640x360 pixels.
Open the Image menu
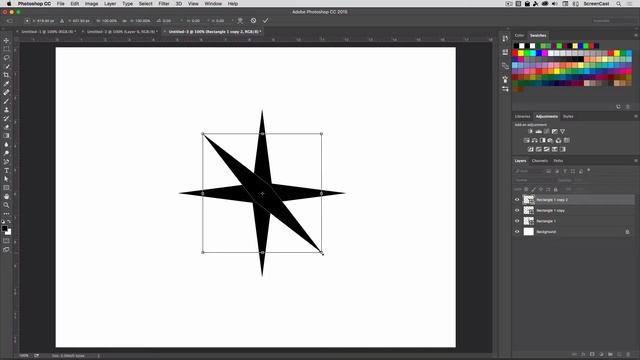click(x=91, y=4)
